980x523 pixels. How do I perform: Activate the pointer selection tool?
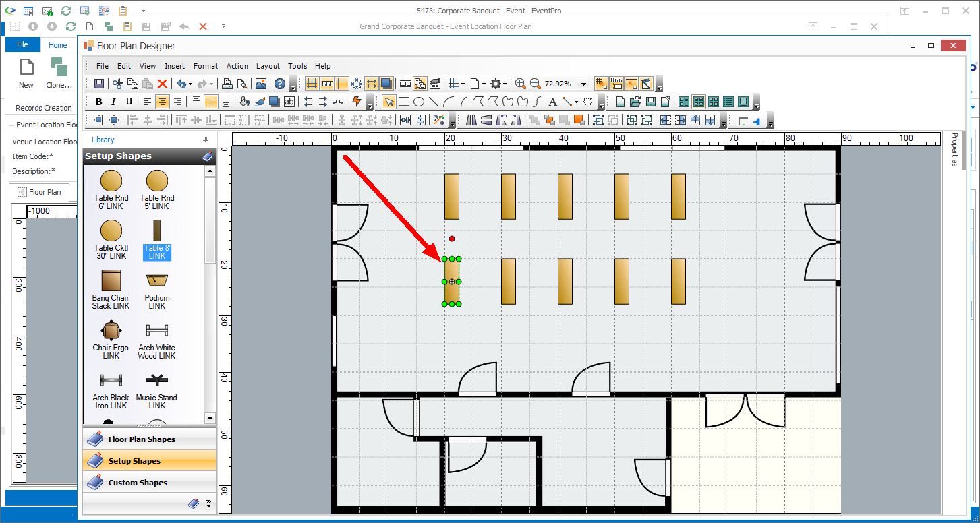point(389,102)
